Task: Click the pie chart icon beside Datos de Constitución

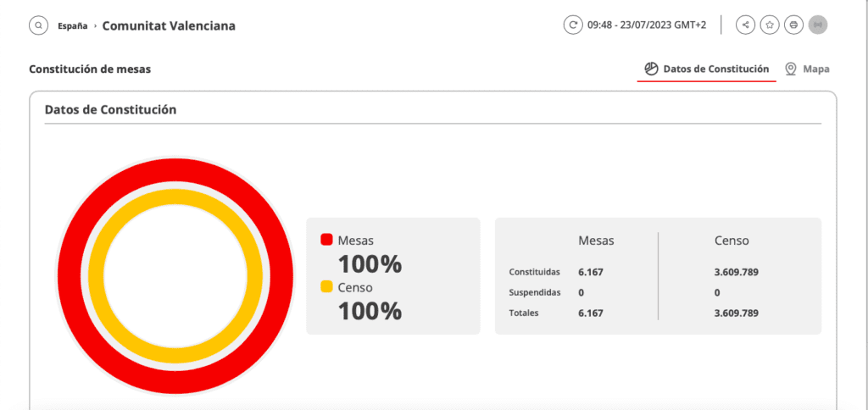Action: point(651,69)
